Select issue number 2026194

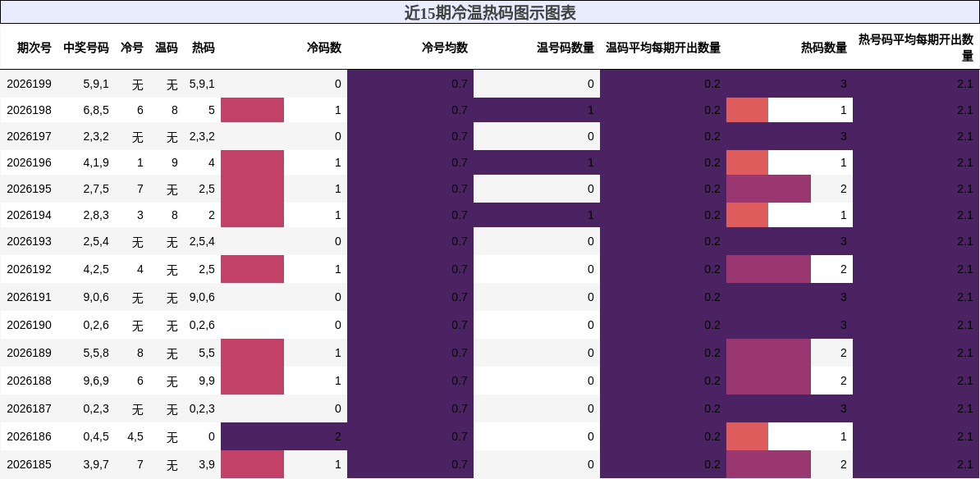click(30, 215)
